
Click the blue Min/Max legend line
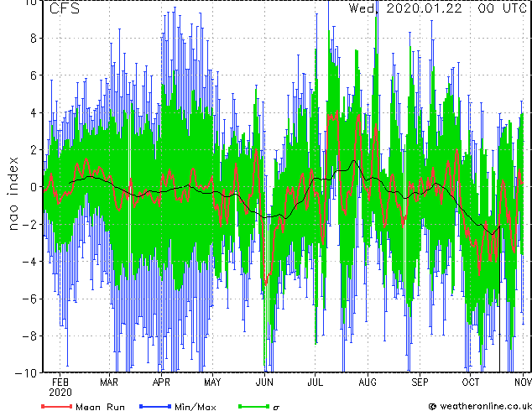tap(155, 406)
